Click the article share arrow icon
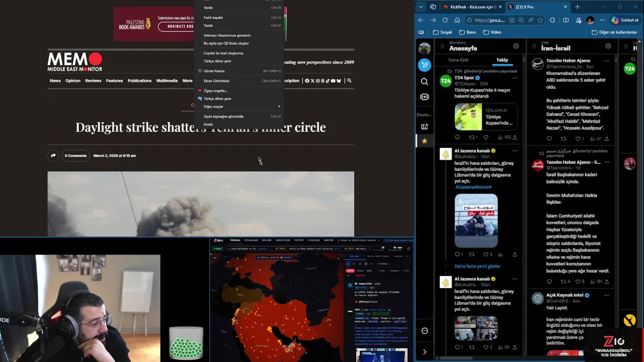Image resolution: width=644 pixels, height=362 pixels. coord(53,155)
